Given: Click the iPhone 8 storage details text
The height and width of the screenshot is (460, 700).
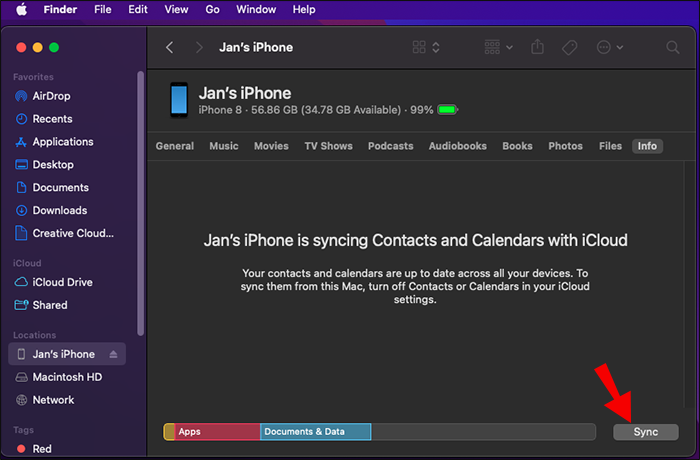Looking at the screenshot, I should tap(316, 110).
